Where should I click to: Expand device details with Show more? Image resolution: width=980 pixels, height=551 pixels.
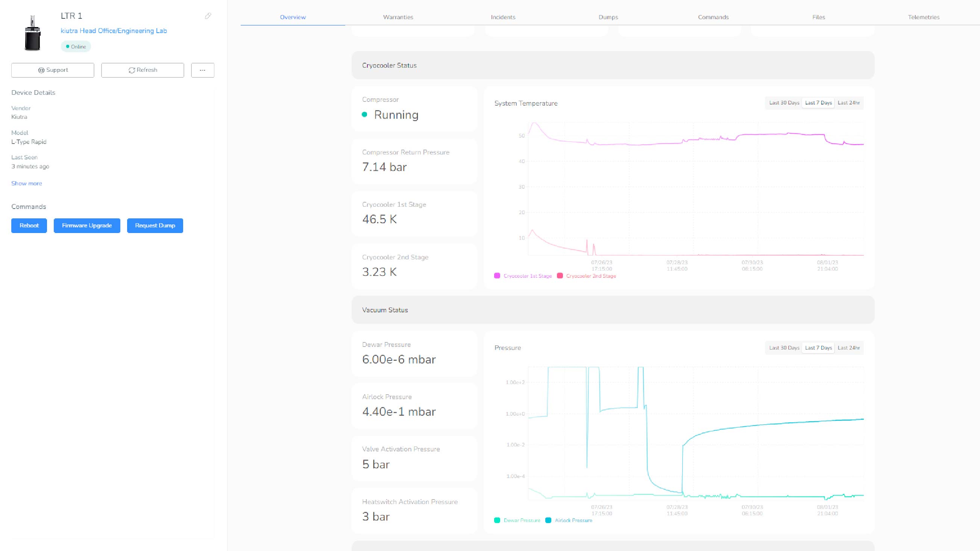[27, 183]
